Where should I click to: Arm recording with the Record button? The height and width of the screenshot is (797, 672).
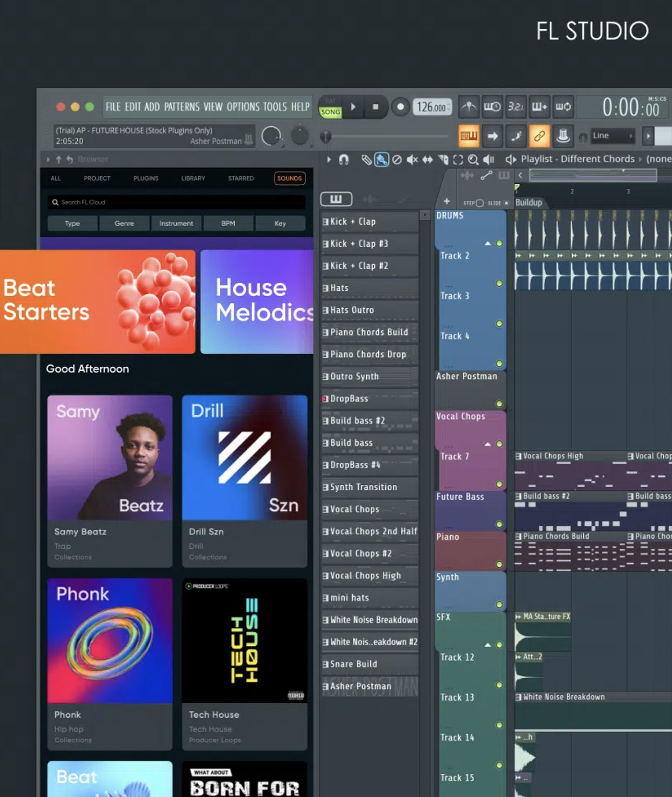pos(400,107)
